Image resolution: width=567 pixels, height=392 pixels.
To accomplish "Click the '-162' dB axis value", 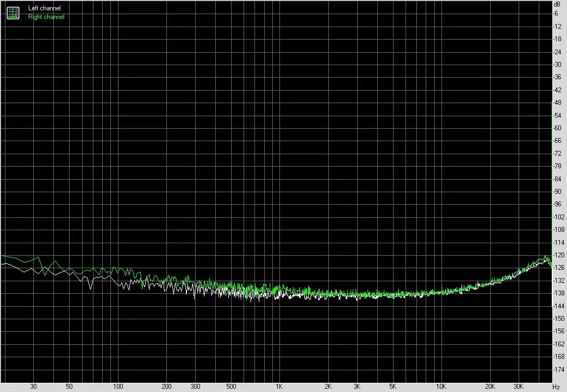I will (559, 344).
